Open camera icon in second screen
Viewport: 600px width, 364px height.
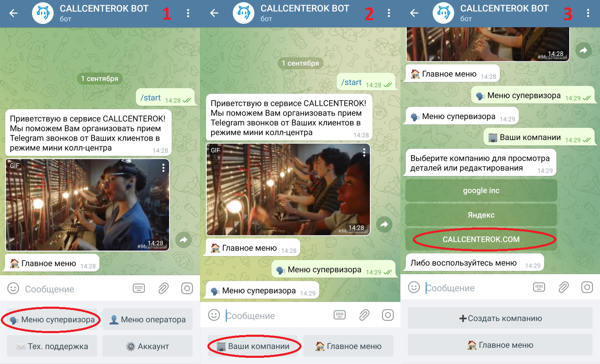point(388,315)
